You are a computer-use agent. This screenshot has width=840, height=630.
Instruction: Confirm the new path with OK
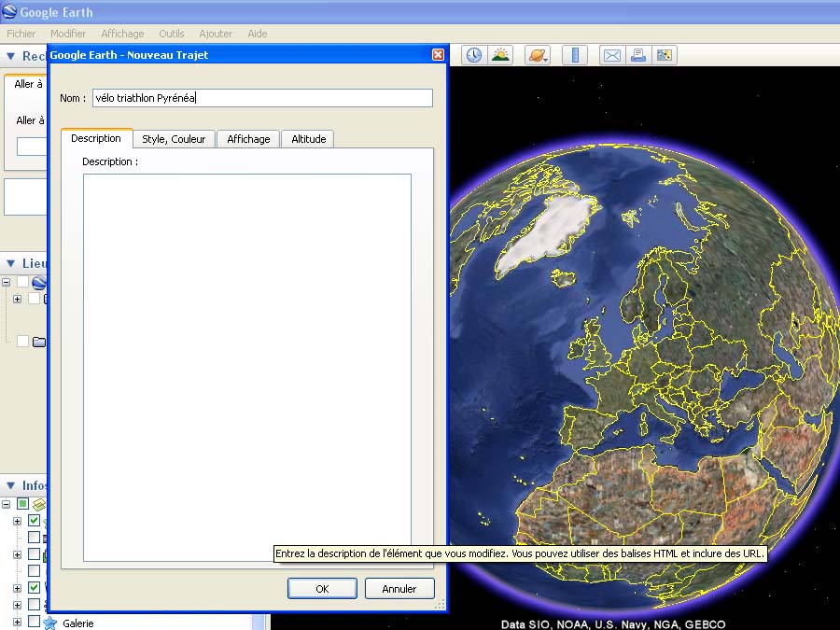(322, 589)
